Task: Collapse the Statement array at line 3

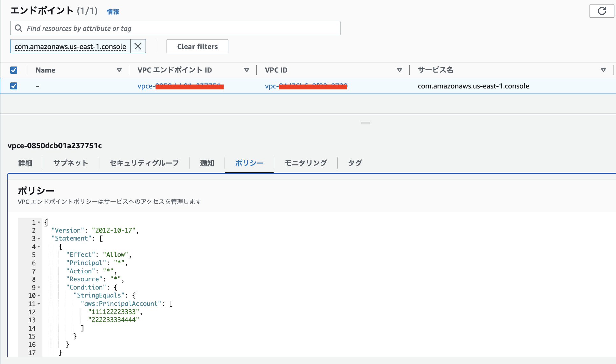Action: pos(39,239)
